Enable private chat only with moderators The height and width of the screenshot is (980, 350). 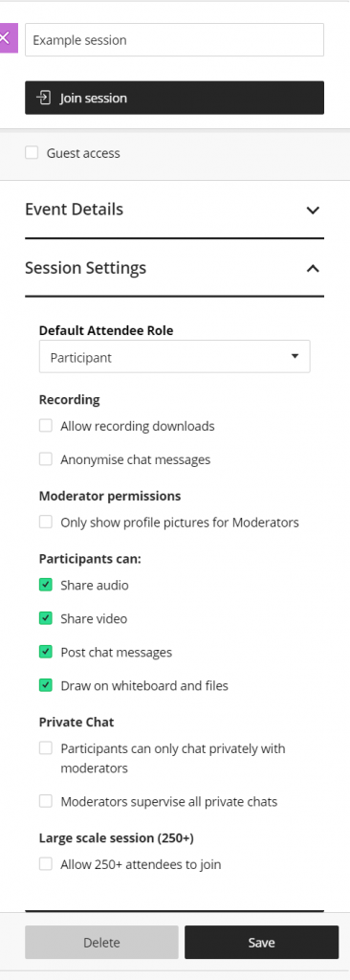point(46,748)
